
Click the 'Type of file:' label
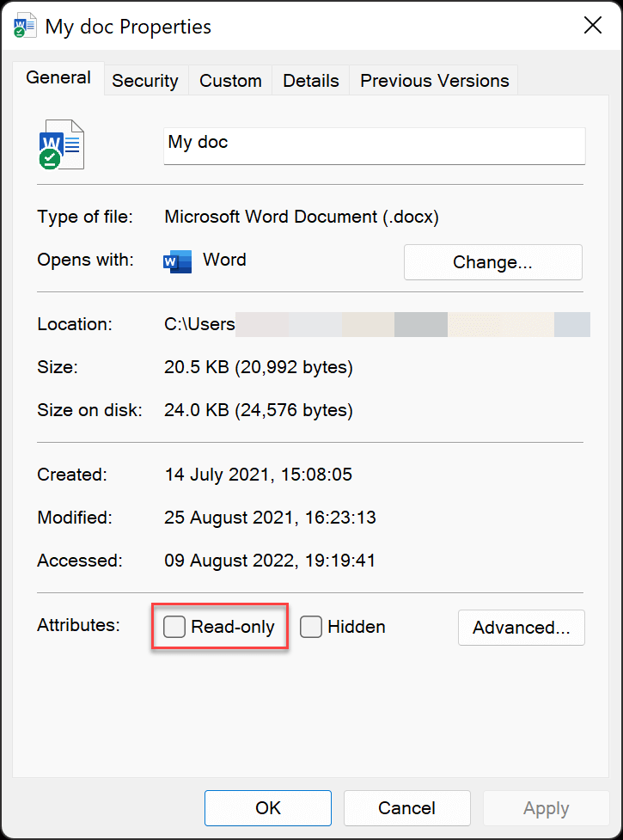pos(85,217)
